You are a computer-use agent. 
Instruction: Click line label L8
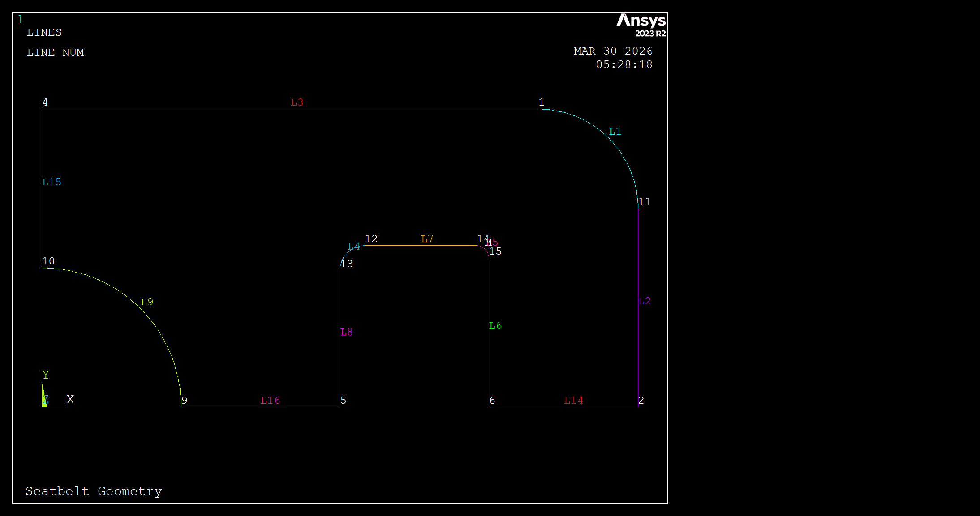(x=346, y=332)
